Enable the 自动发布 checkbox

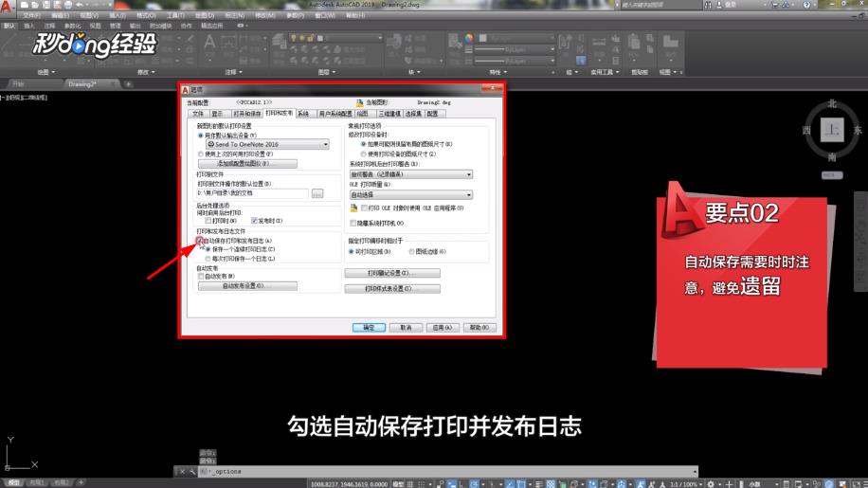click(201, 276)
